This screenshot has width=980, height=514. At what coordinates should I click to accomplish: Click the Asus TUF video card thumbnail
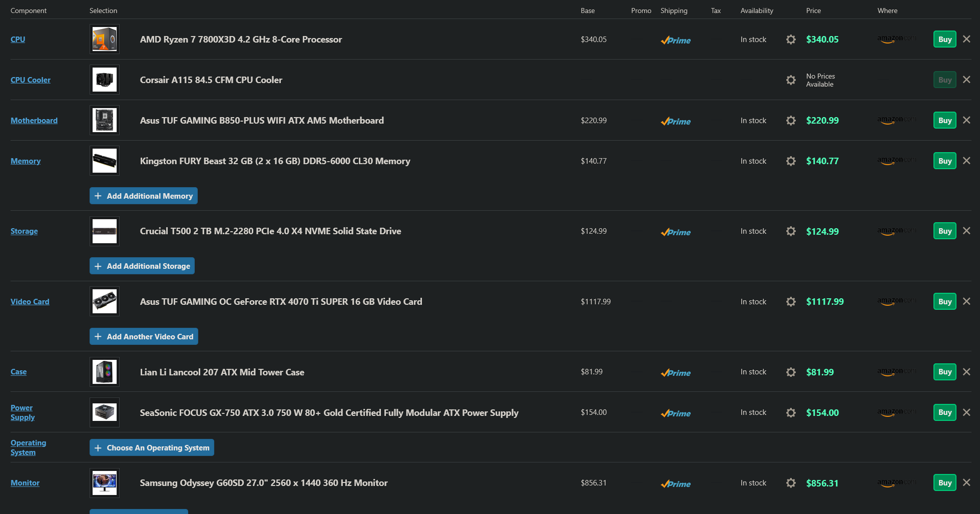105,301
